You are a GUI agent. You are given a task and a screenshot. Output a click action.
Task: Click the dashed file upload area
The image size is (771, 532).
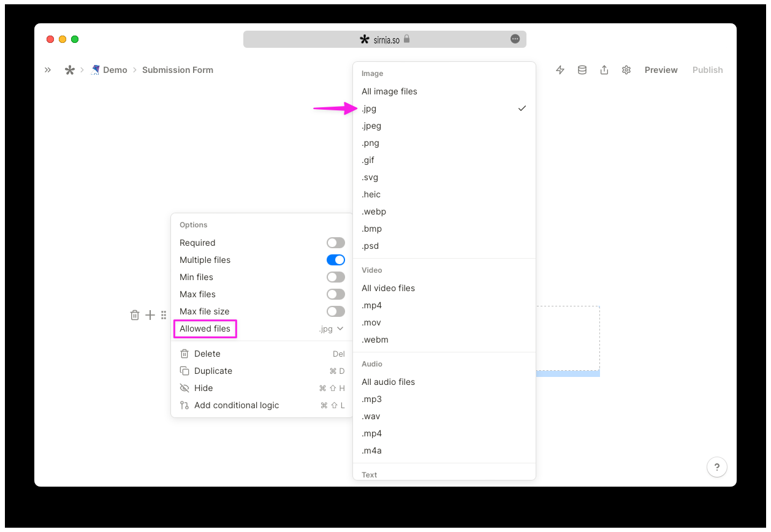point(568,338)
